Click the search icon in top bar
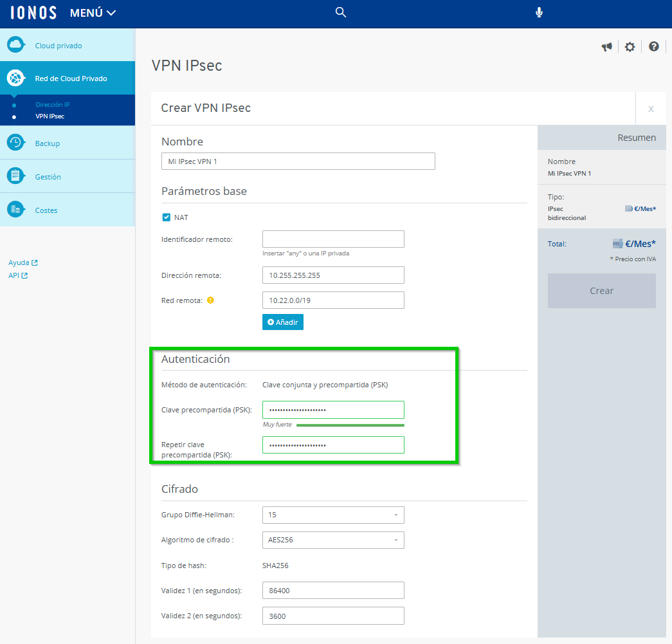Screen dimensions: 672x644 pyautogui.click(x=340, y=12)
